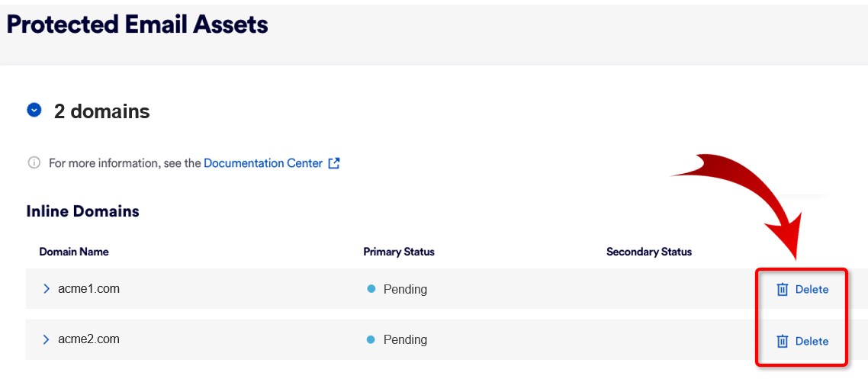Click the info icon beside 'For more information'
This screenshot has height=379, width=868.
click(x=34, y=162)
